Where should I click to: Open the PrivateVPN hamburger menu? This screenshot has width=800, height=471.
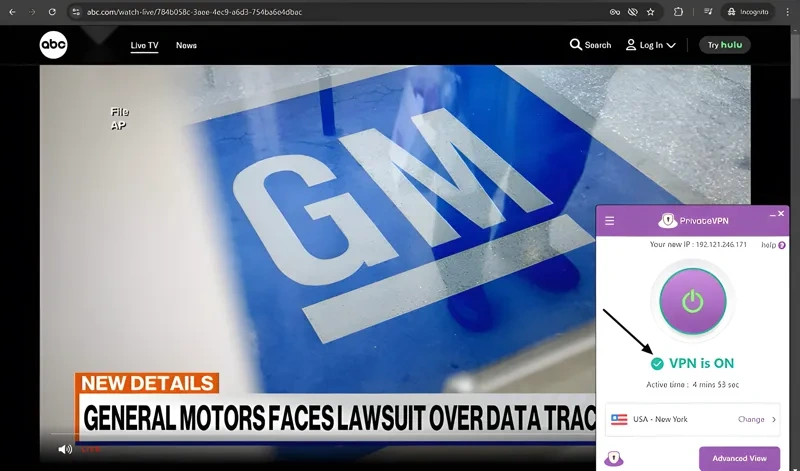tap(610, 220)
